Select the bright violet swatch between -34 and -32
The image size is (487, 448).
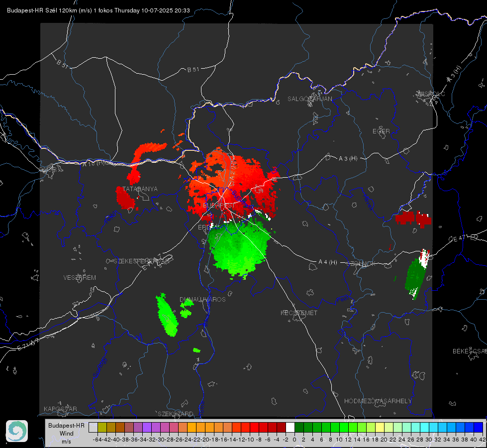pos(147,427)
